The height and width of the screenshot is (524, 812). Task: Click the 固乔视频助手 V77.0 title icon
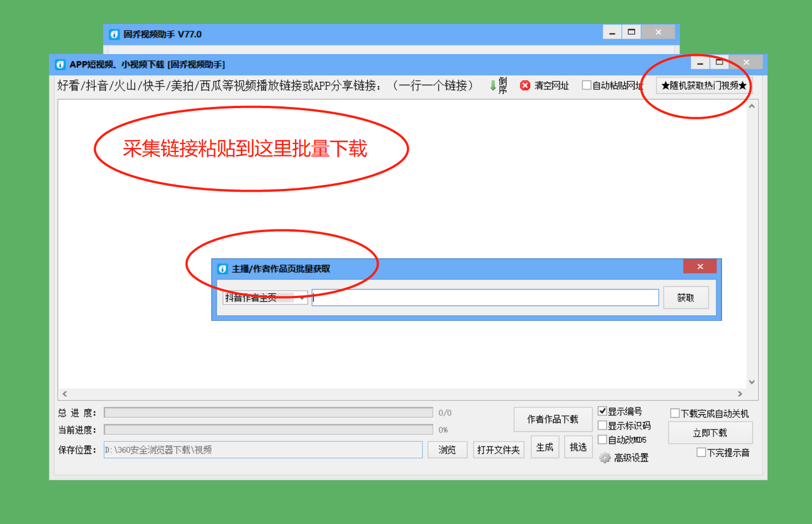coord(114,34)
